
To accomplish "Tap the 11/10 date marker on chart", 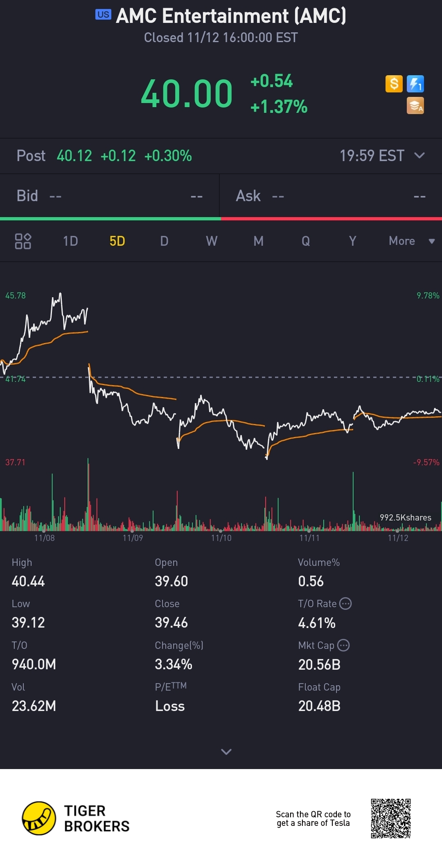I will click(221, 538).
